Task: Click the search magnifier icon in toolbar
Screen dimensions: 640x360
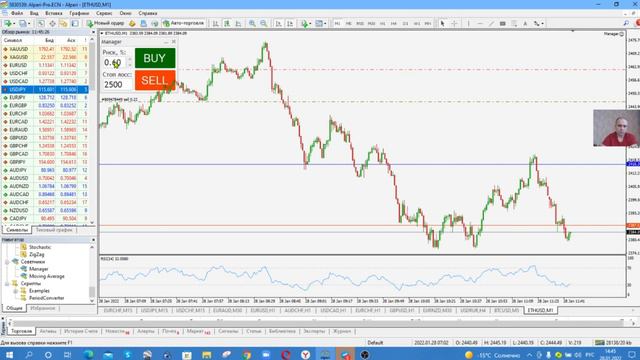Action: [626, 24]
